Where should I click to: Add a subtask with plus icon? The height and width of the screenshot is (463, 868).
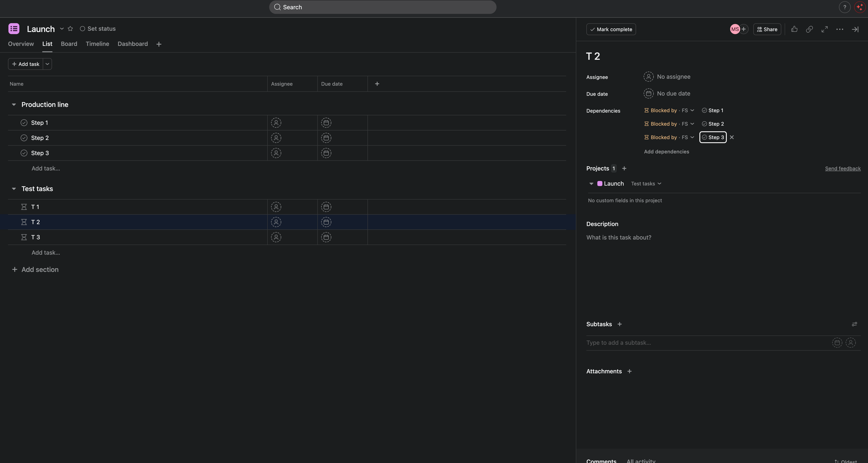[619, 324]
